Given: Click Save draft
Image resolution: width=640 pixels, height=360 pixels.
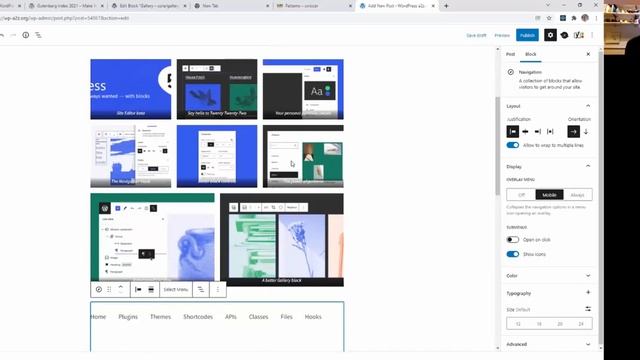Looking at the screenshot, I should [476, 36].
